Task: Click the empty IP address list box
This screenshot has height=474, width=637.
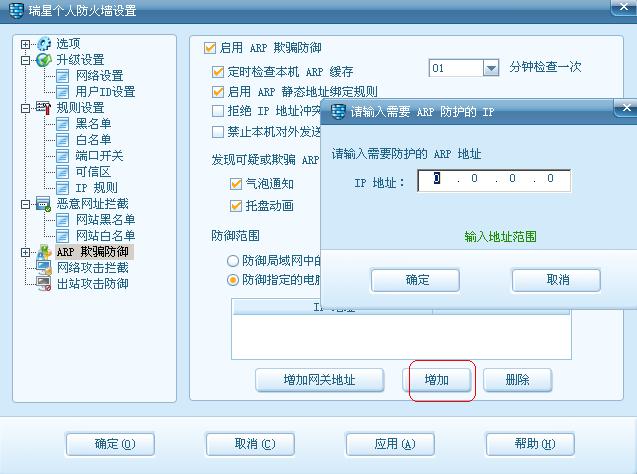Action: (401, 337)
